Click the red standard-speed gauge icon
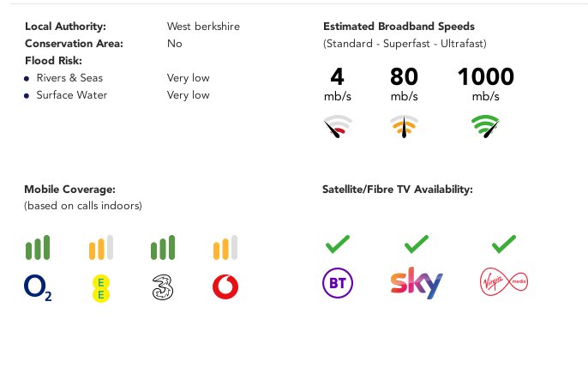Image resolution: width=588 pixels, height=374 pixels. [338, 126]
